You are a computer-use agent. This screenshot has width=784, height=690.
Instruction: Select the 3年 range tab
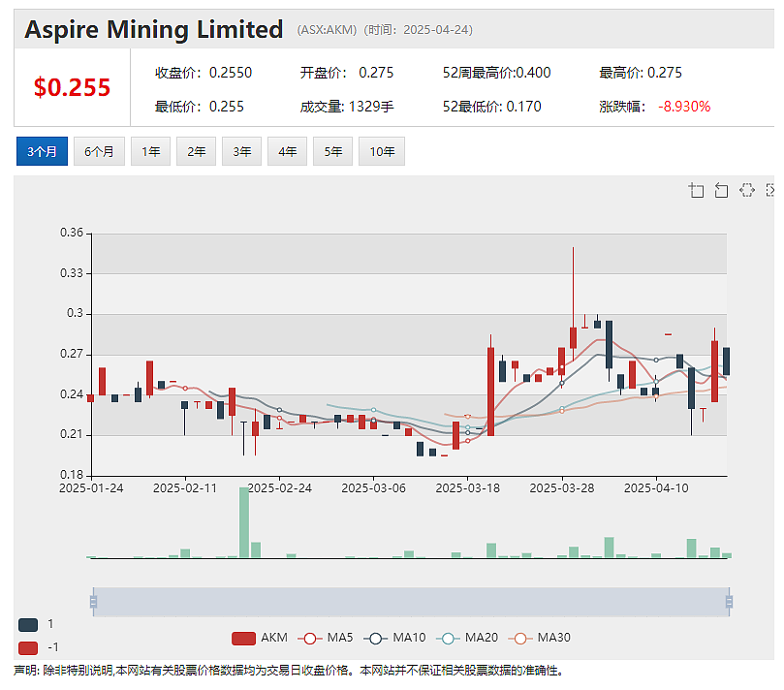pyautogui.click(x=241, y=151)
